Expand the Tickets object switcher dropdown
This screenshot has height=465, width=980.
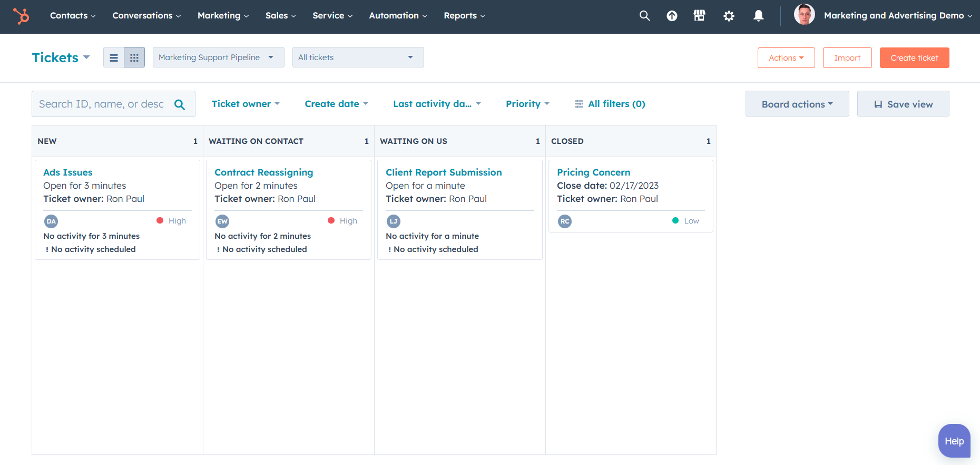tap(61, 57)
